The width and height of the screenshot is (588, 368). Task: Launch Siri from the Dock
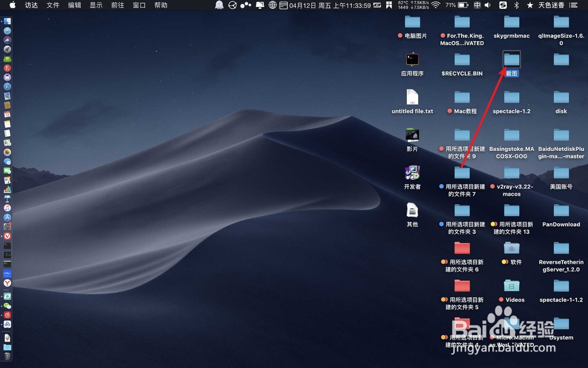pyautogui.click(x=7, y=40)
